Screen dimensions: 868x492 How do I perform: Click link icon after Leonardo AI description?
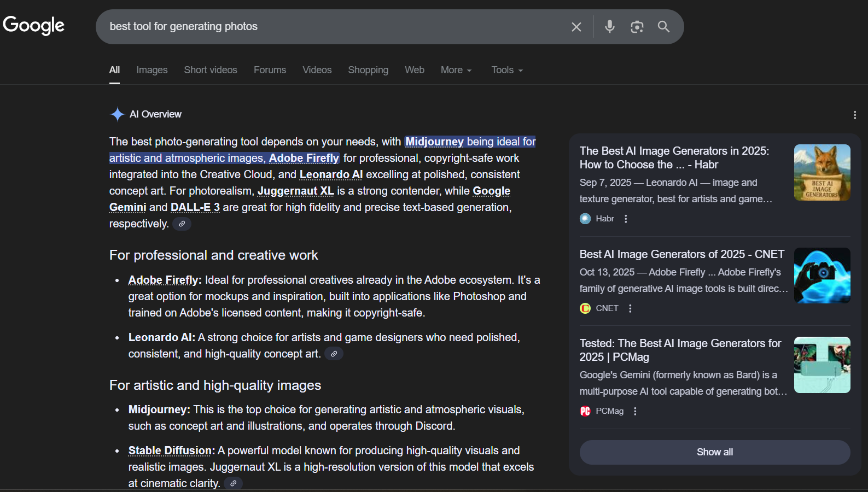(x=334, y=354)
